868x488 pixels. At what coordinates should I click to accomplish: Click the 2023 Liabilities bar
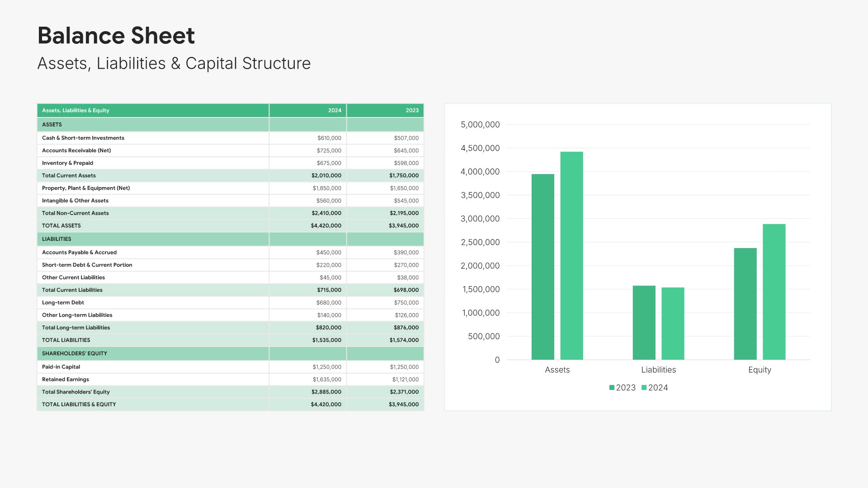click(644, 323)
